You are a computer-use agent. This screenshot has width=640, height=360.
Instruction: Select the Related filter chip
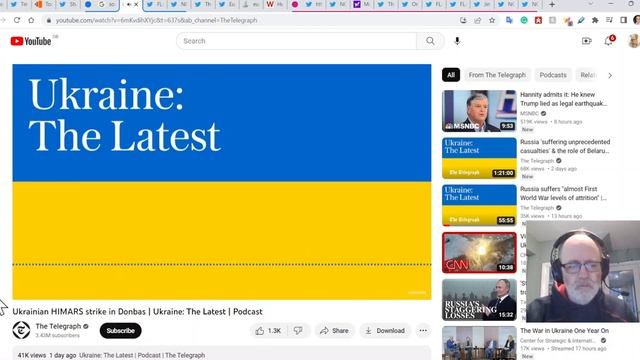coord(588,75)
